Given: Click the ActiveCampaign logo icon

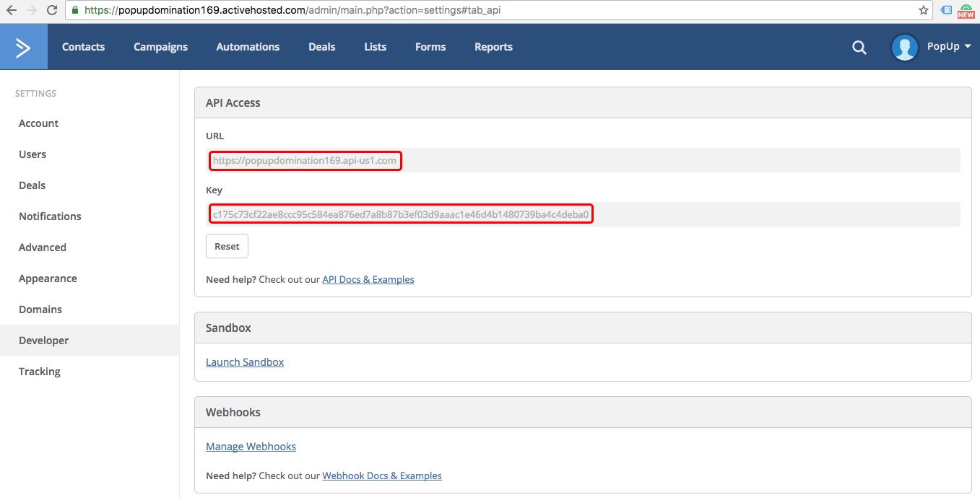Looking at the screenshot, I should click(x=24, y=47).
